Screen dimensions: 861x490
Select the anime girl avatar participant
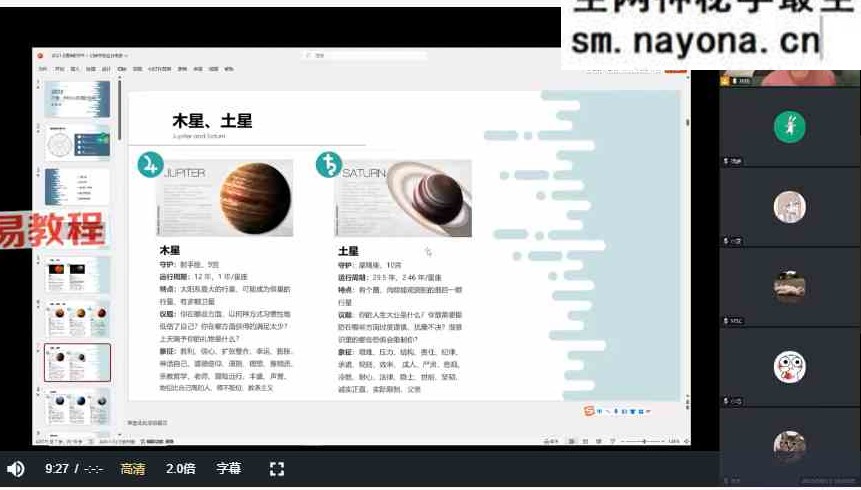[x=790, y=207]
